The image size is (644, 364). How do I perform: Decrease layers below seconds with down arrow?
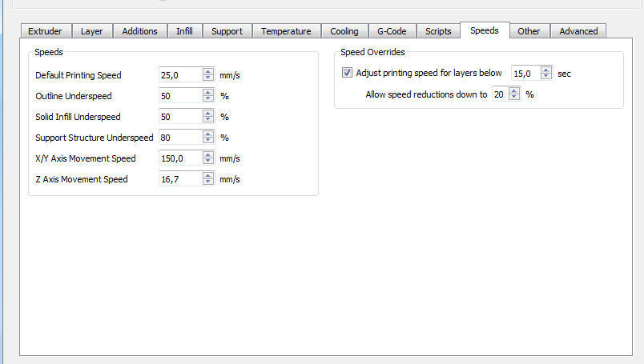click(546, 77)
